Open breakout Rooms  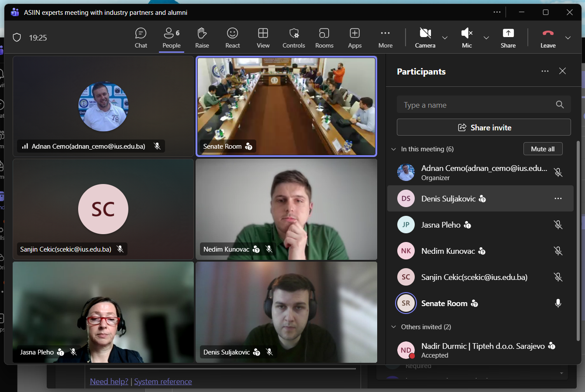324,38
